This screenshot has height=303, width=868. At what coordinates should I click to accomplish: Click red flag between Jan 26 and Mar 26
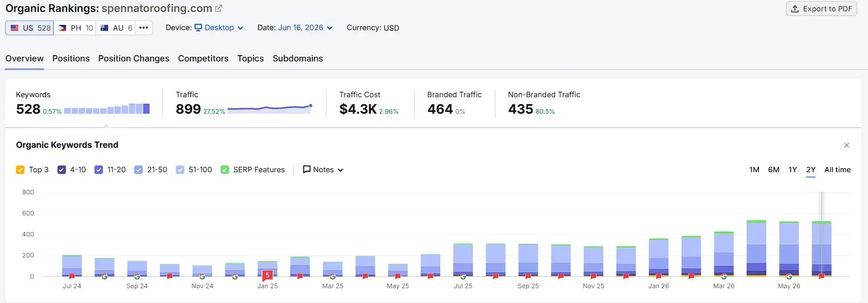tap(691, 276)
